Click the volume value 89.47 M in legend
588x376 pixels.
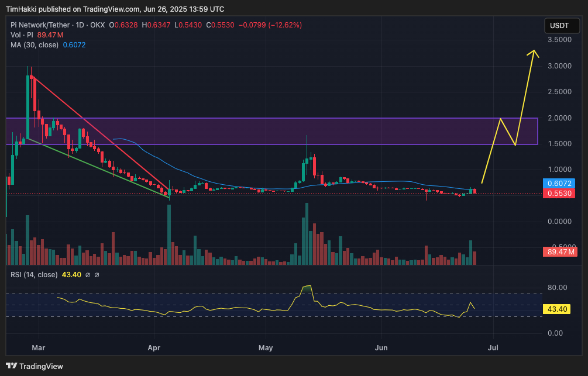click(50, 35)
